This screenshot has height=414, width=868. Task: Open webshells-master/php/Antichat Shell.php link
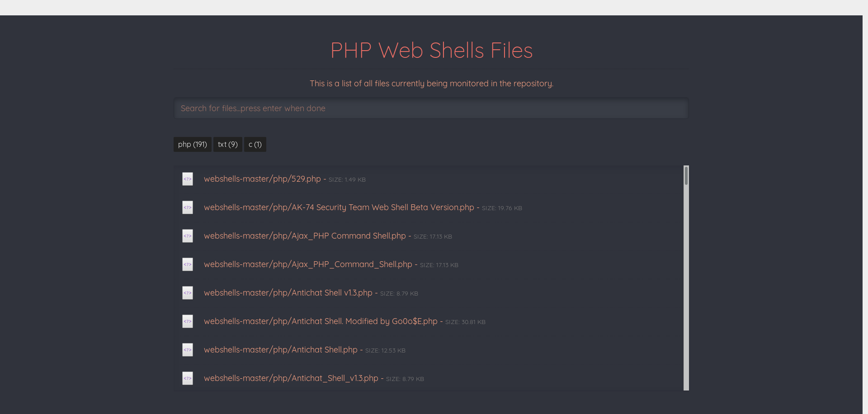point(281,350)
